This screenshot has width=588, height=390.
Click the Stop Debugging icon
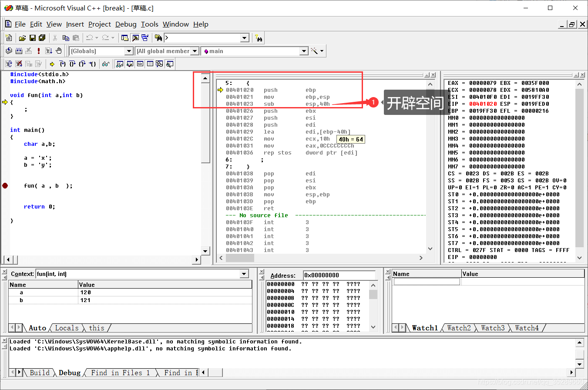click(x=19, y=64)
